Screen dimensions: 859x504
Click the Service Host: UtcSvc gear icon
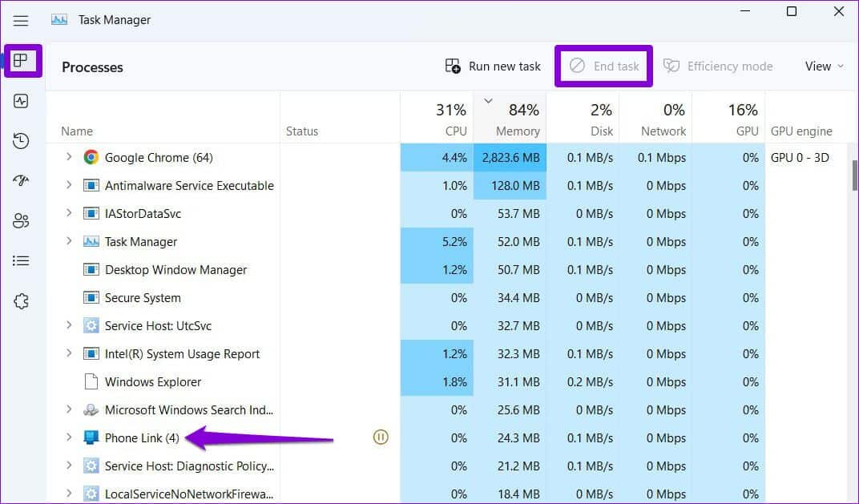coord(91,325)
